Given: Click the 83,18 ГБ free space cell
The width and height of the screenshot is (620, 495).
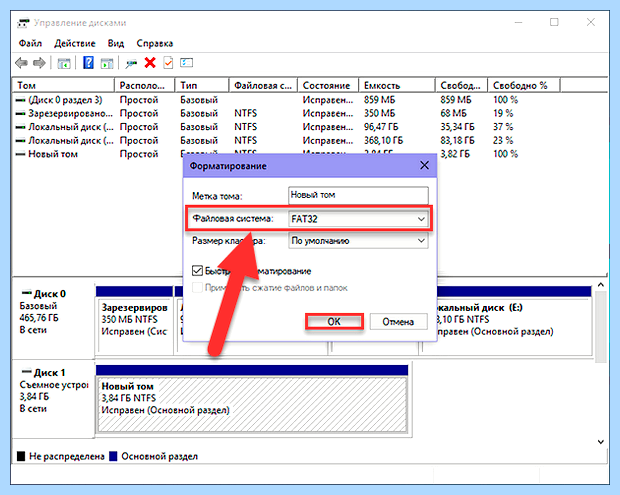Looking at the screenshot, I should coord(457,140).
